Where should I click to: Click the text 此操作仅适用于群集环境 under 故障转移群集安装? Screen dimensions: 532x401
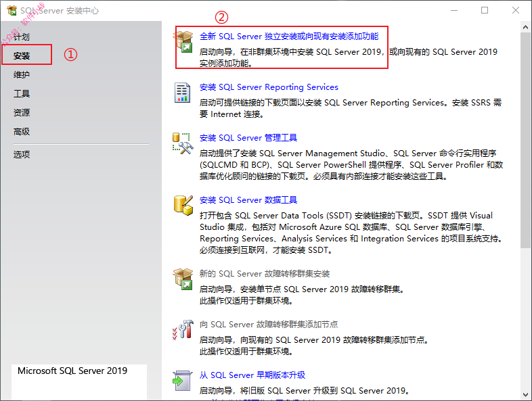246,301
